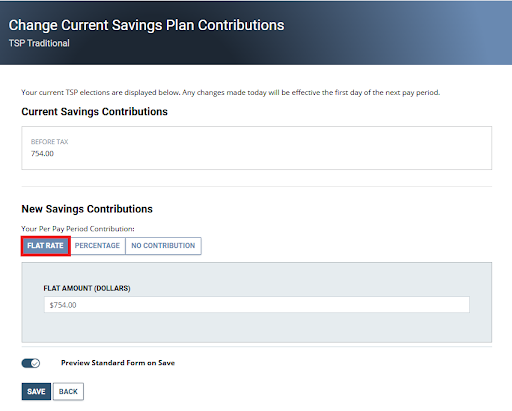512x411 pixels.
Task: Switch to the PERCENTAGE contribution option
Action: point(97,246)
